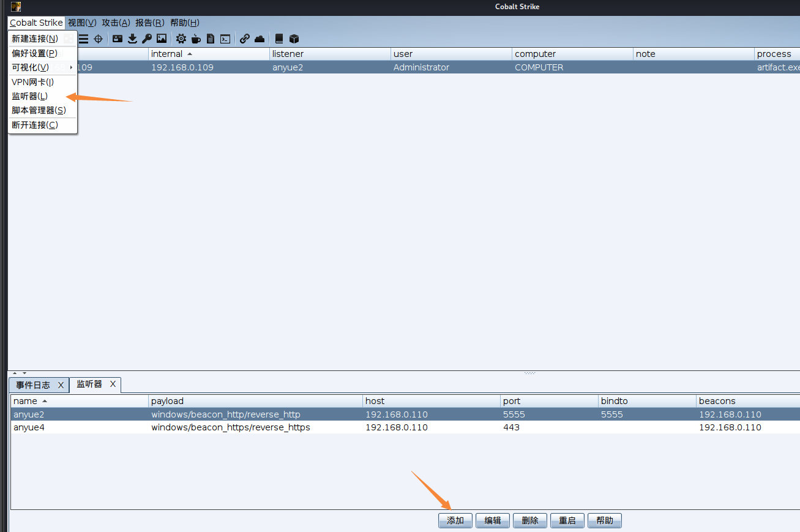The height and width of the screenshot is (532, 800).
Task: Close the 监听器 tab with its X
Action: point(113,384)
